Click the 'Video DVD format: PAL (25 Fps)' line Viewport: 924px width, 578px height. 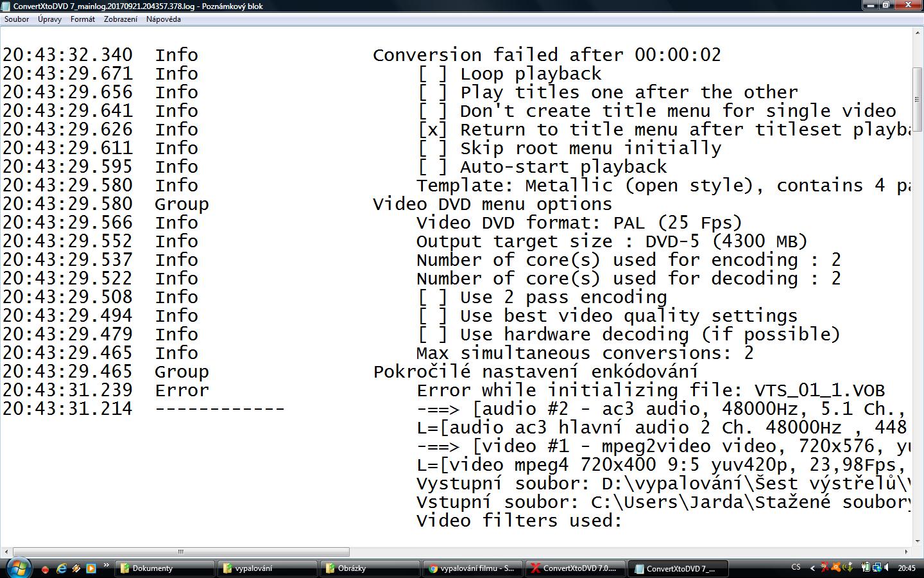click(x=579, y=223)
